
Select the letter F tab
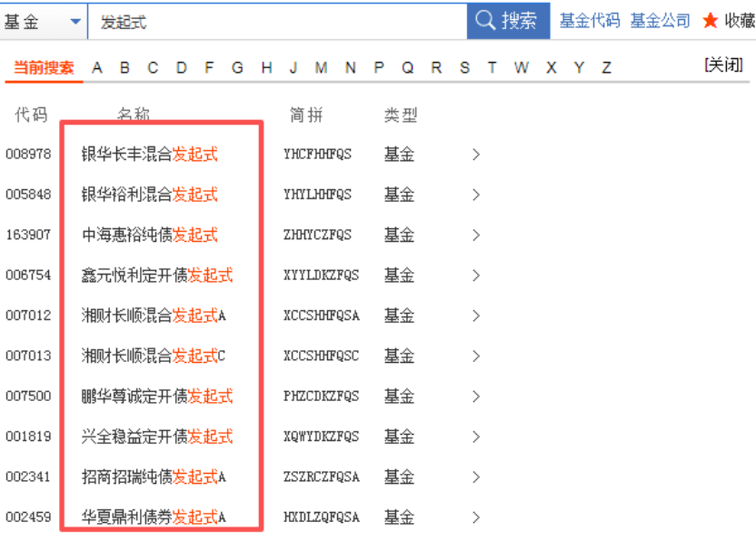209,67
